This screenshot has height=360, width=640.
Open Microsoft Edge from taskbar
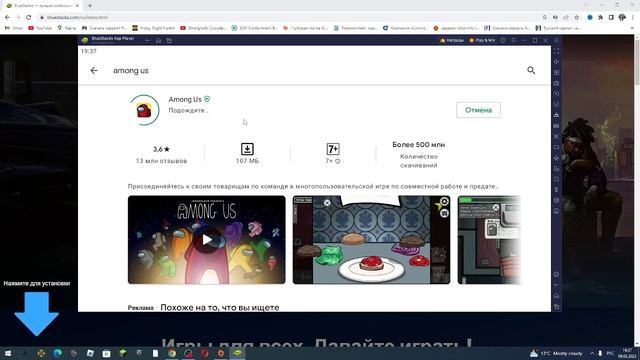click(x=57, y=353)
